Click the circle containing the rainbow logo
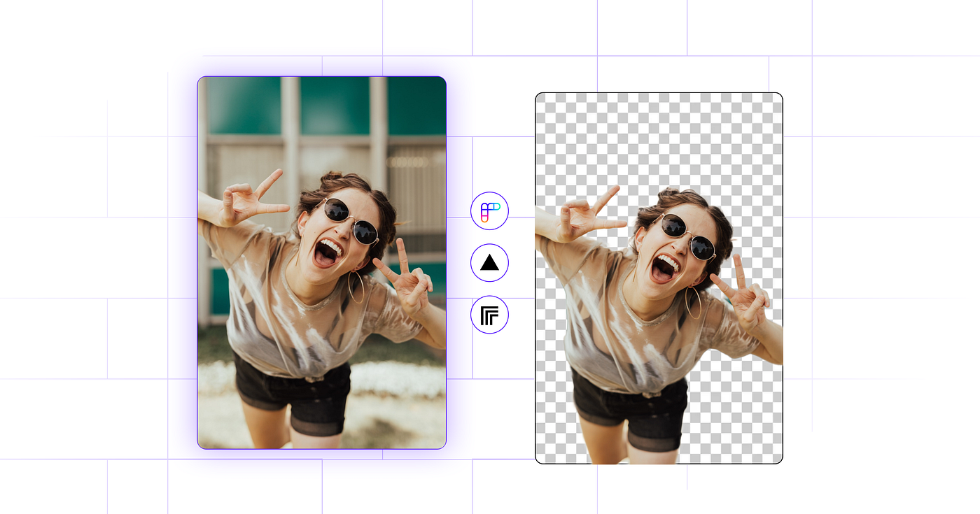Viewport: 980px width, 514px height. (490, 210)
